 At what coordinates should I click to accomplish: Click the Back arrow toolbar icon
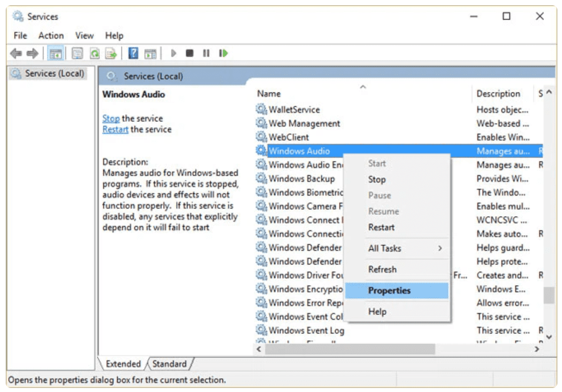pyautogui.click(x=16, y=53)
